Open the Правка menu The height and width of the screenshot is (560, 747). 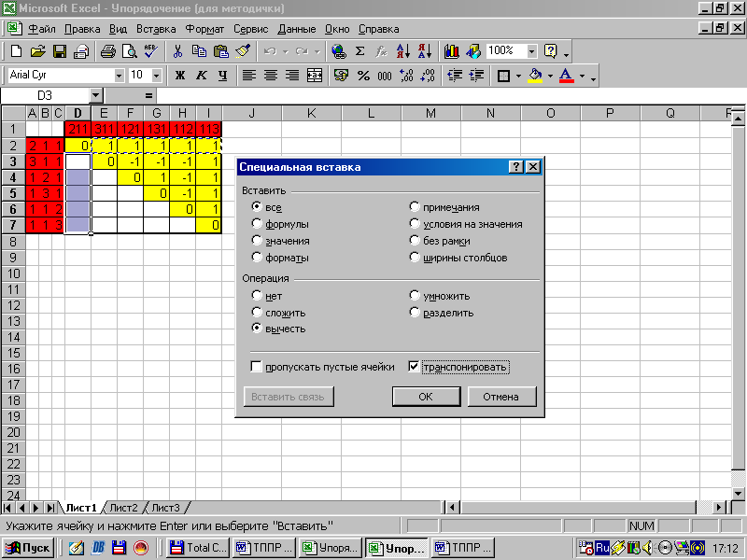(x=82, y=29)
